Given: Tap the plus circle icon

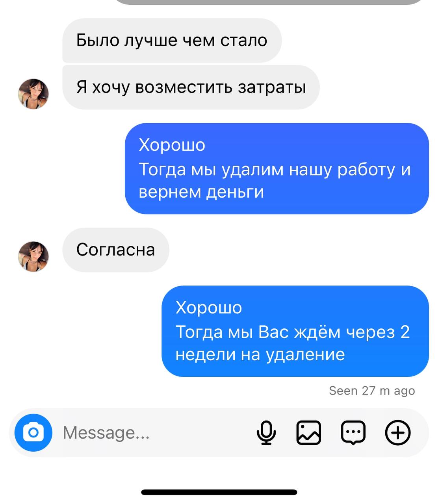Looking at the screenshot, I should (x=398, y=432).
